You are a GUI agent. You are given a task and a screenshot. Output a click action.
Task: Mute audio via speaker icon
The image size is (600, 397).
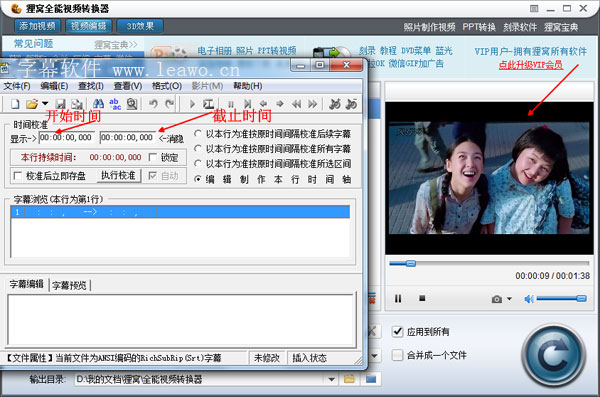529,299
